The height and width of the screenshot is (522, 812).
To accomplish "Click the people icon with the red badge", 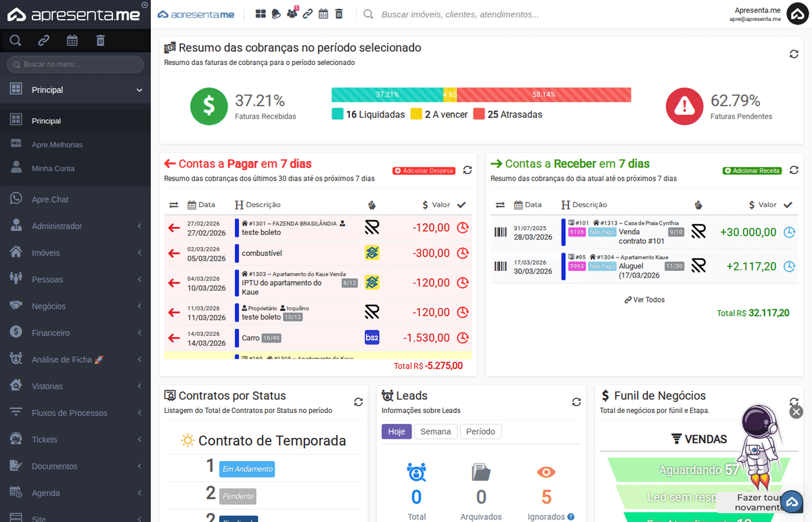I will click(292, 14).
